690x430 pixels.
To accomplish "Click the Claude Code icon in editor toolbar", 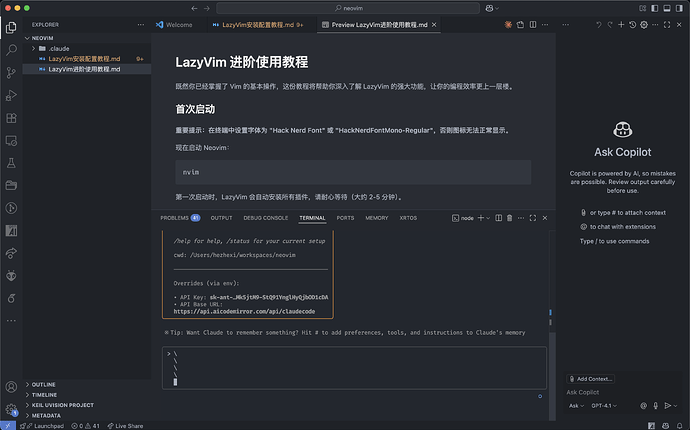I will click(x=508, y=25).
